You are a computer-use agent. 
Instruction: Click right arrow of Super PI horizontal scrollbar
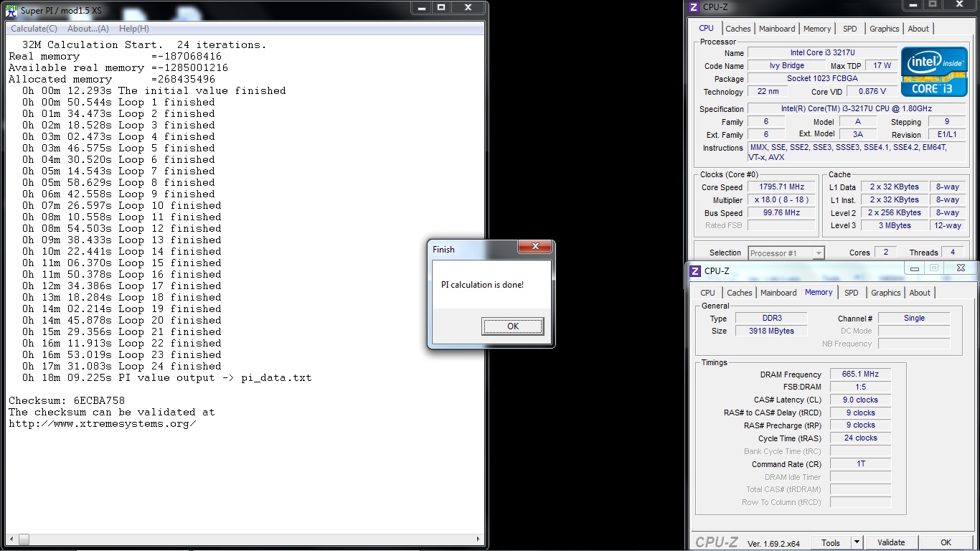coord(479,539)
